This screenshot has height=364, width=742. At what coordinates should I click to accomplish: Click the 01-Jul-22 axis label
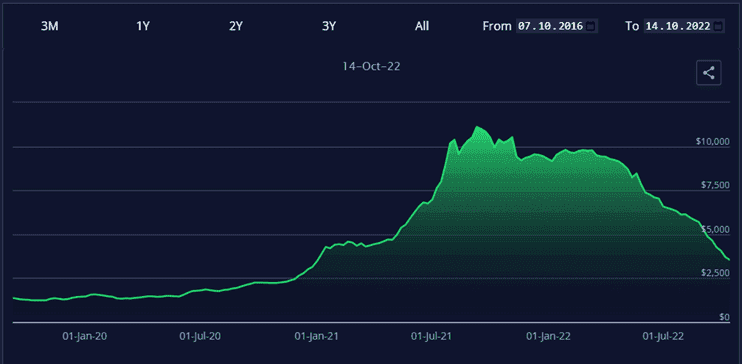663,336
